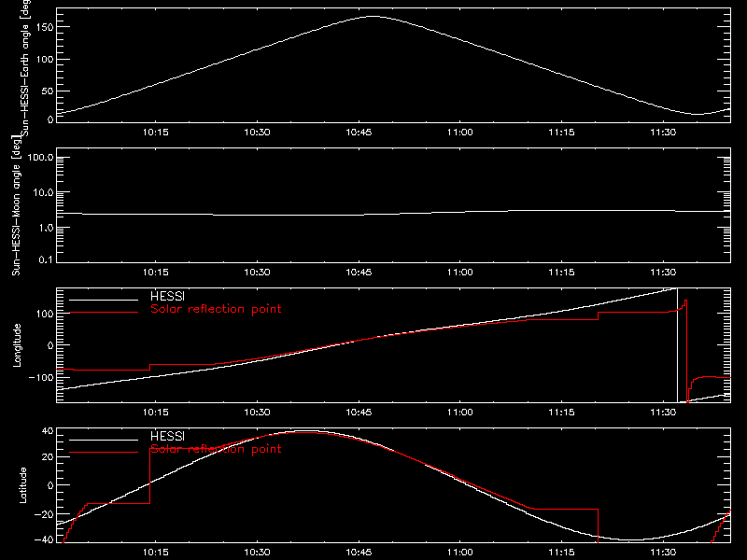Select the HESSI legend label in the Longitude plot
Viewport: 747px width, 560px height.
167,296
